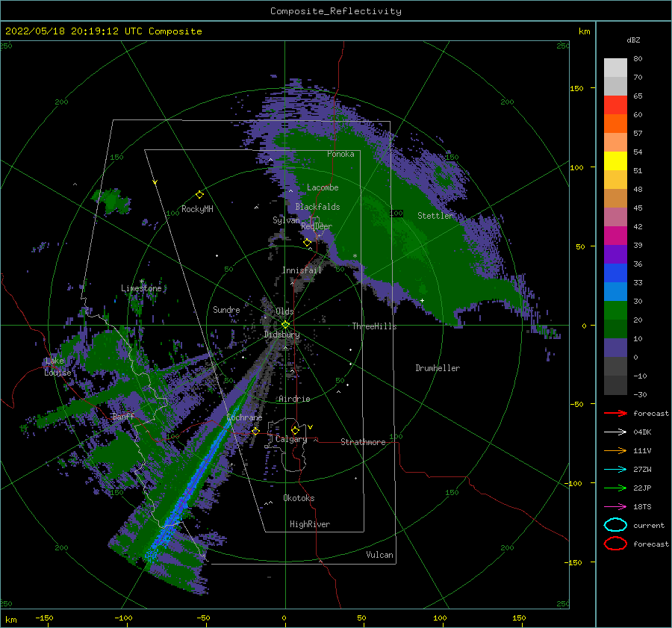Click the yellow diamond marker above Calgary
This screenshot has height=628, width=672.
tap(295, 430)
